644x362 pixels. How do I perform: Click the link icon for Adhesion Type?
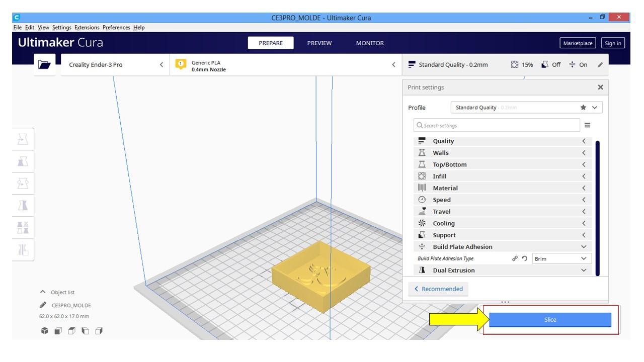click(x=515, y=258)
